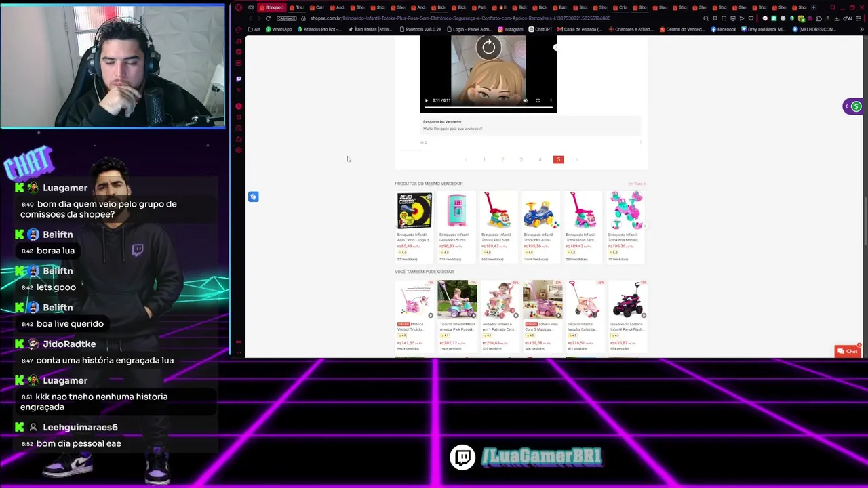Open the 'Criadores e Afiliados' bookmark

(x=632, y=29)
